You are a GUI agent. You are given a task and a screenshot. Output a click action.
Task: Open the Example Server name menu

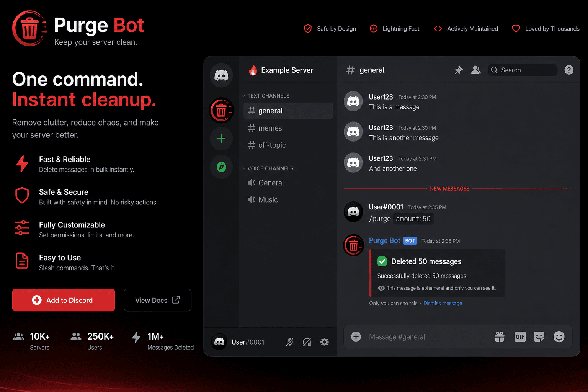287,70
